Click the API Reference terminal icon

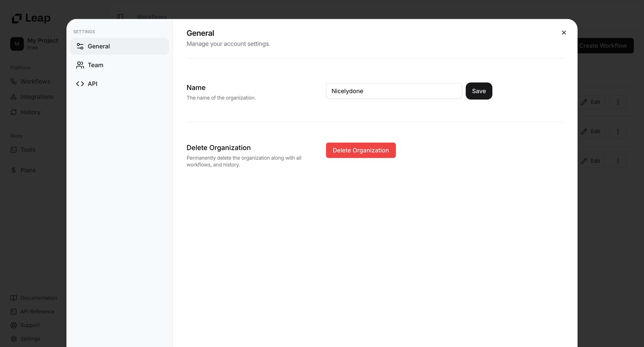(14, 312)
